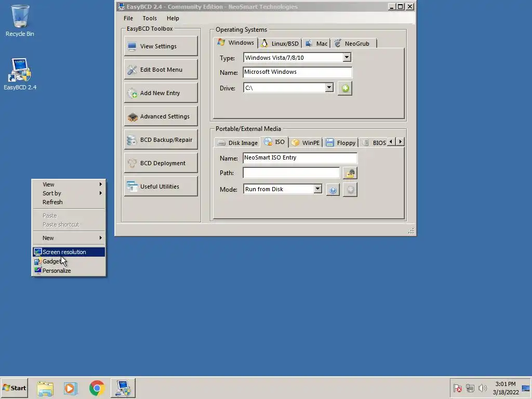Switch to the Floppy tab
Screen dimensions: 532x399
341,143
